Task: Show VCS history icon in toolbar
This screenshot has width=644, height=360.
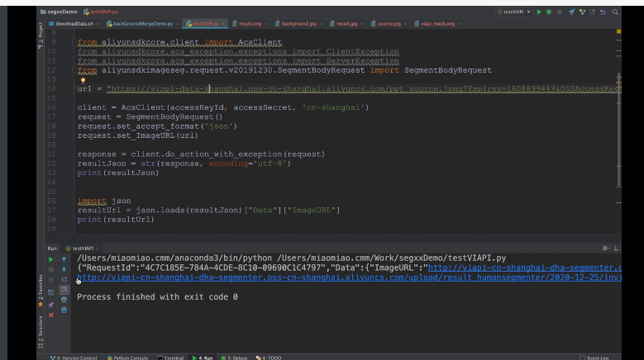Action: coord(592,12)
